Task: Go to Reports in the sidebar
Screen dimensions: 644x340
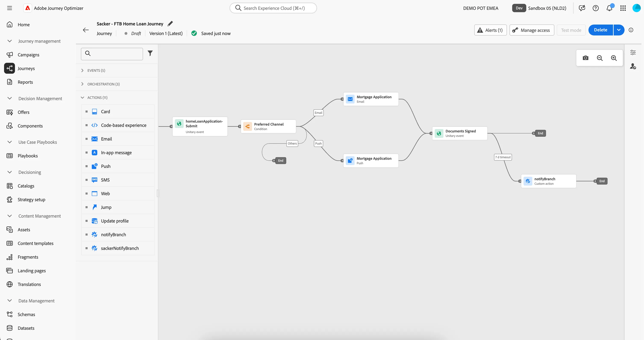Action: (x=25, y=82)
